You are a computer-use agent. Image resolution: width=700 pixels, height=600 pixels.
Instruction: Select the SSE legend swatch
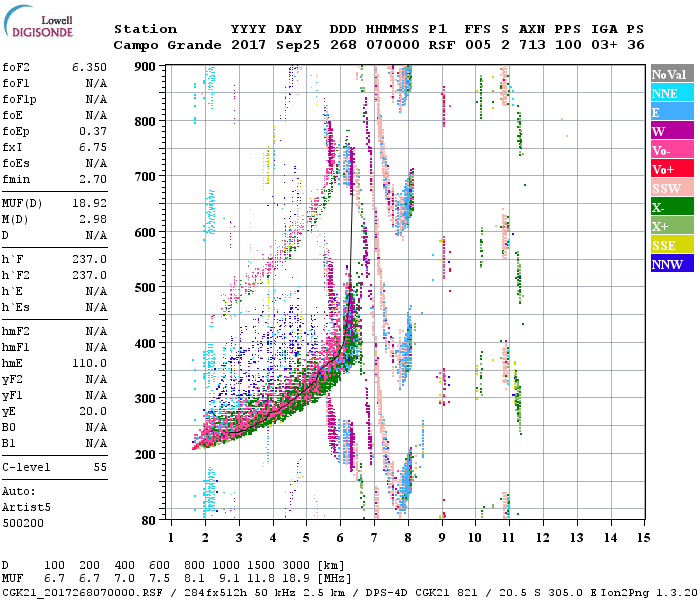point(672,245)
